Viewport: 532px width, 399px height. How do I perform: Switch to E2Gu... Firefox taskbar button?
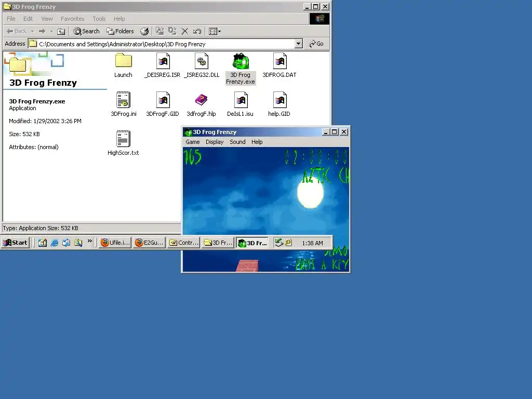[149, 243]
